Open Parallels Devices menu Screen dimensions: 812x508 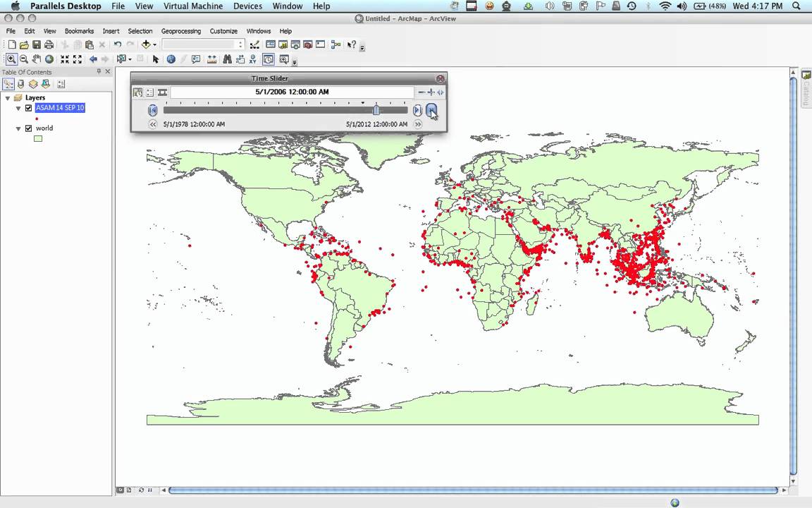pyautogui.click(x=247, y=6)
